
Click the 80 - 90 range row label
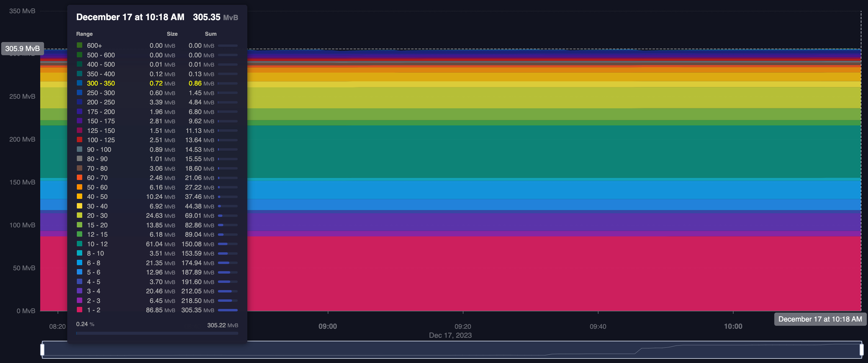coord(97,159)
